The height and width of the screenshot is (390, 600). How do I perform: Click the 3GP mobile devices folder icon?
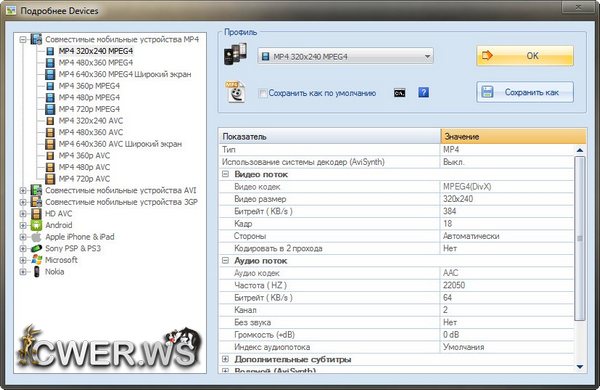click(x=36, y=202)
